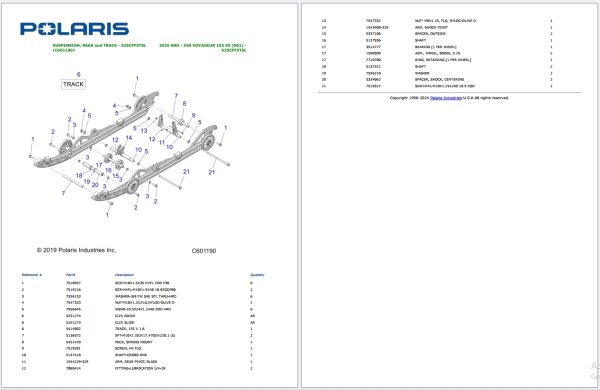Select part number 1543408-329
This screenshot has width=600, height=390.
(x=377, y=28)
